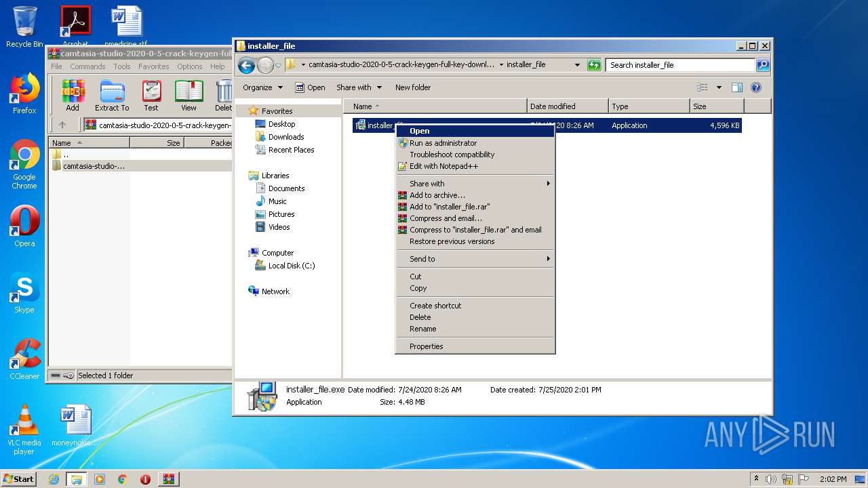Open recent pages dropdown arrow

tap(278, 66)
